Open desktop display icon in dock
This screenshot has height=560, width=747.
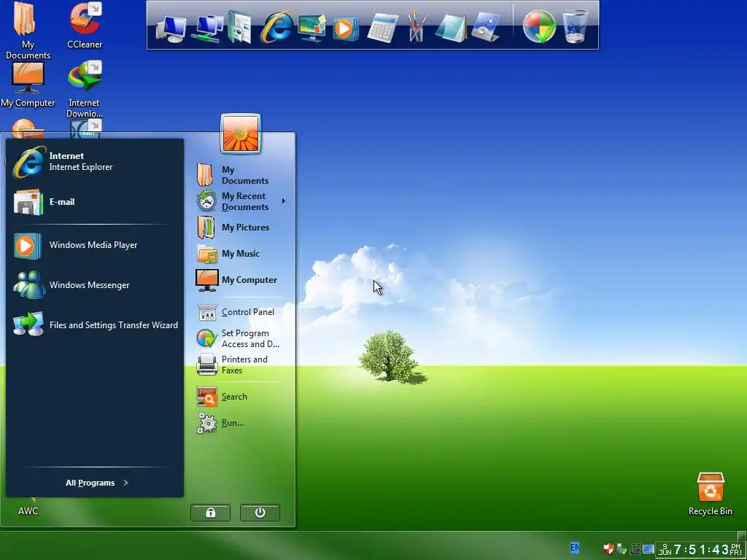pos(311,28)
